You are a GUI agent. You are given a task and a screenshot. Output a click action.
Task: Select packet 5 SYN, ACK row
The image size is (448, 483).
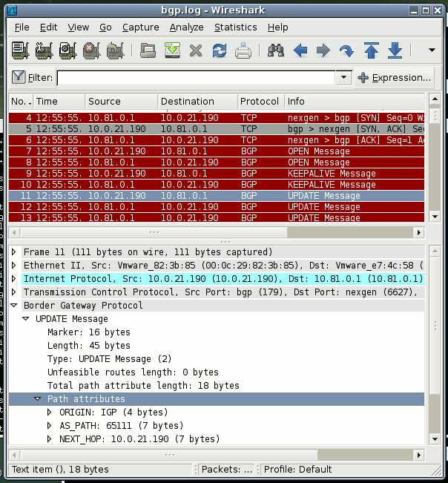[217, 129]
